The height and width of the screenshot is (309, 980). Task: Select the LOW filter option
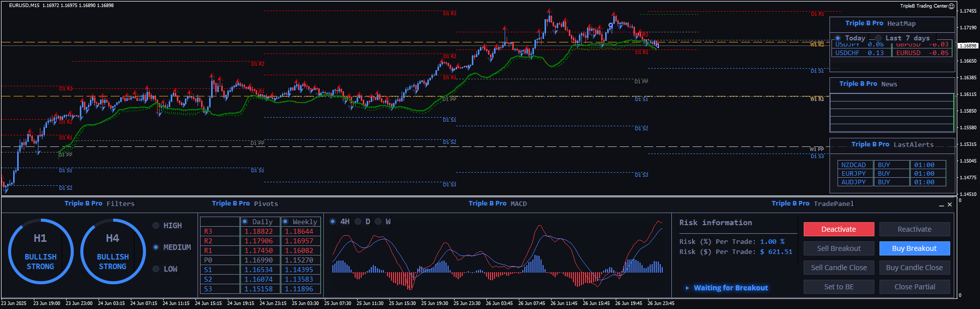coord(156,269)
